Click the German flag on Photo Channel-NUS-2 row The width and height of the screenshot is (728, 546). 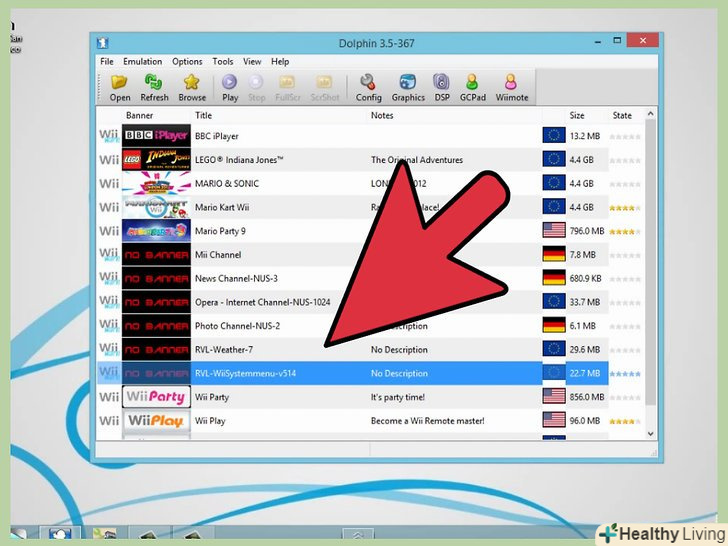click(x=554, y=325)
